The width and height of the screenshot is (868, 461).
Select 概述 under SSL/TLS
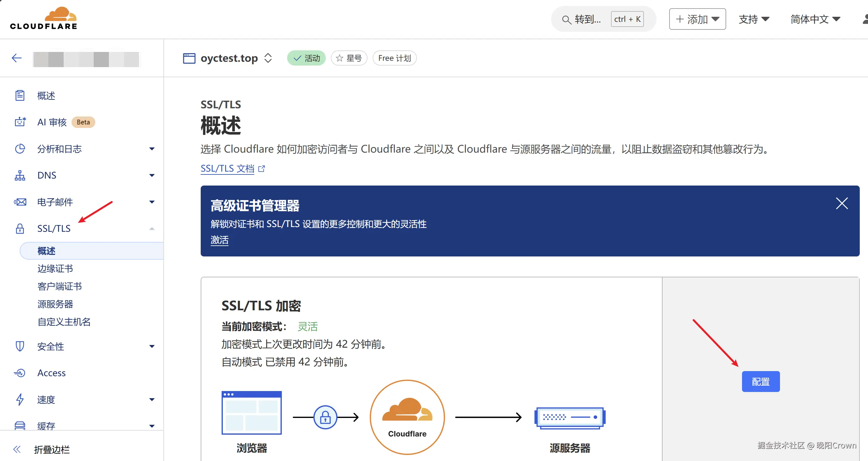click(x=92, y=251)
